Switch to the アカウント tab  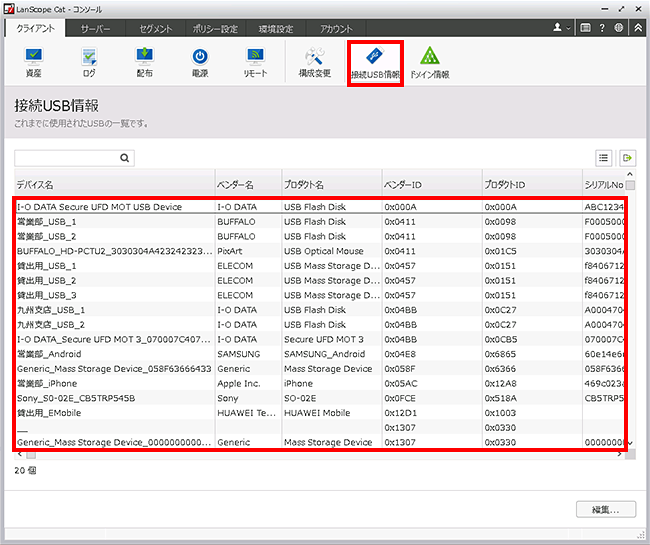click(336, 29)
